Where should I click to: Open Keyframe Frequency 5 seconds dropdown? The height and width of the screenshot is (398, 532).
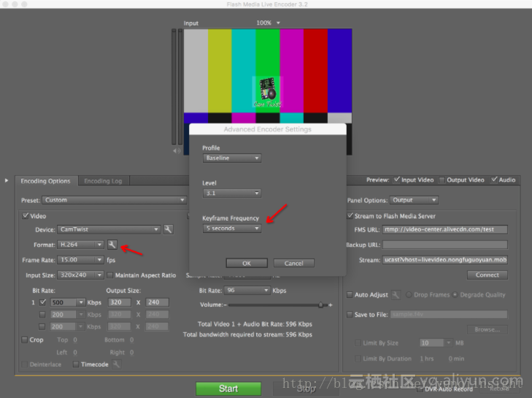[232, 228]
